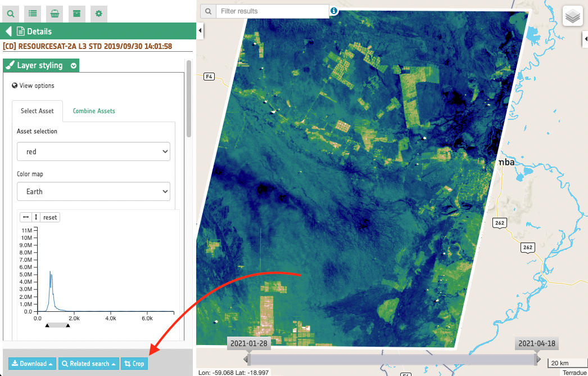Collapse the left side panel

point(200,29)
